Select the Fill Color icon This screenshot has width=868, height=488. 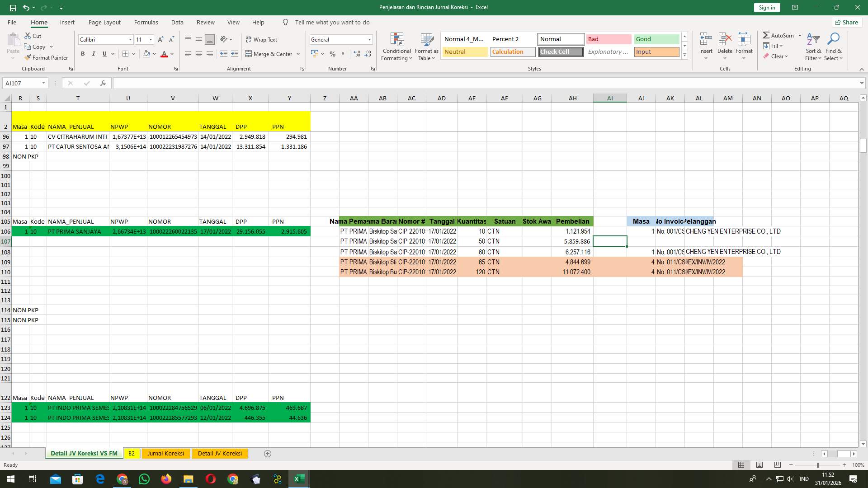[x=146, y=54]
